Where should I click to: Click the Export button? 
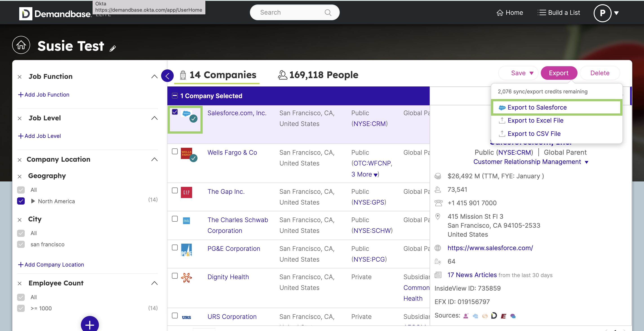pyautogui.click(x=559, y=73)
